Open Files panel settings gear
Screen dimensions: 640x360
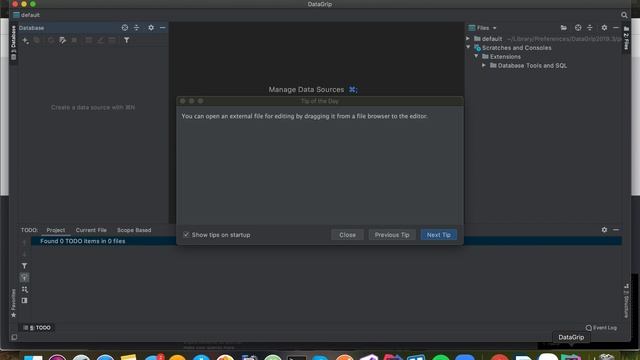tap(604, 28)
